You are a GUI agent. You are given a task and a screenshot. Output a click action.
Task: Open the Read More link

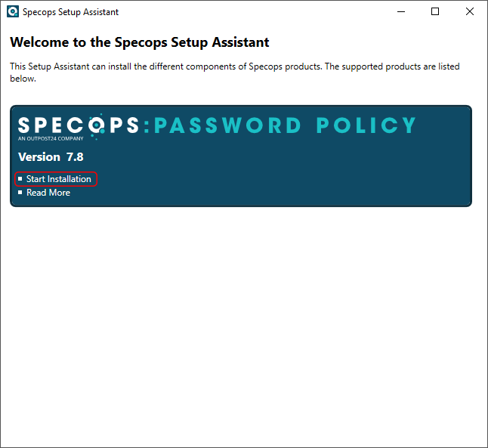[48, 193]
